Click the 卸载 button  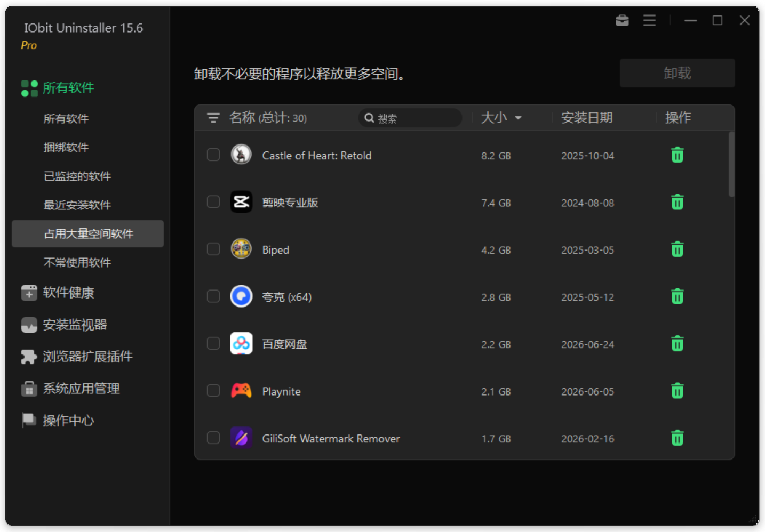pyautogui.click(x=678, y=73)
